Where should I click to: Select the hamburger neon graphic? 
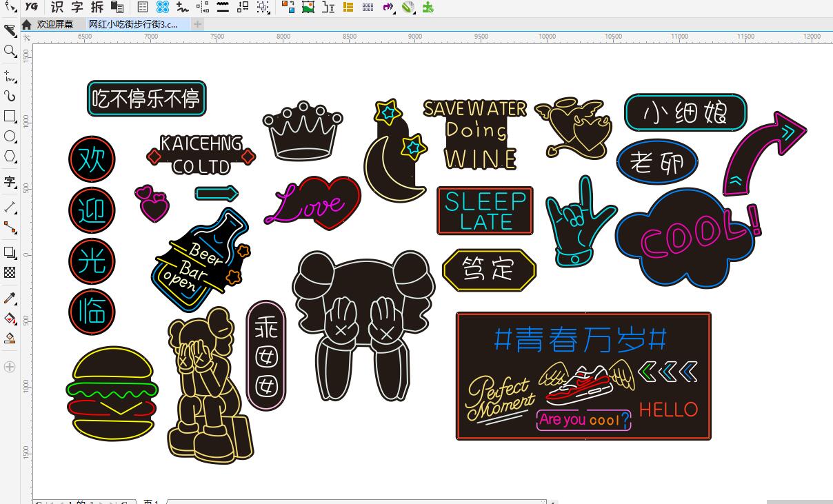112,394
